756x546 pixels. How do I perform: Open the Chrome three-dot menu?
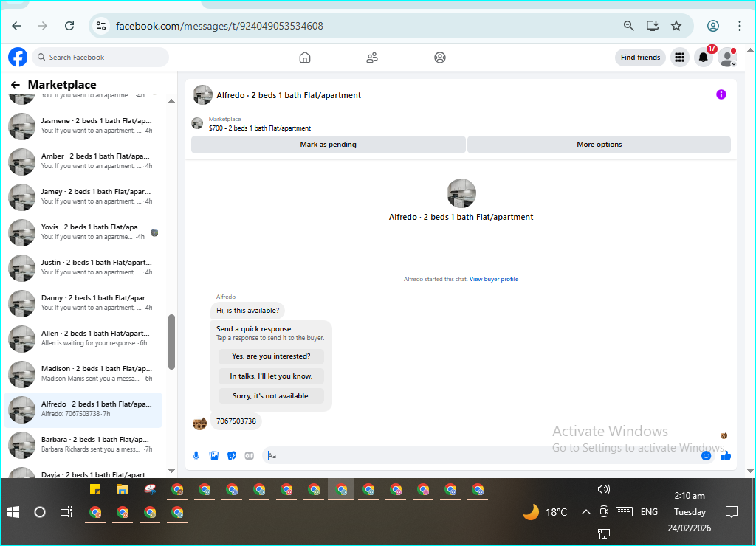click(x=740, y=26)
